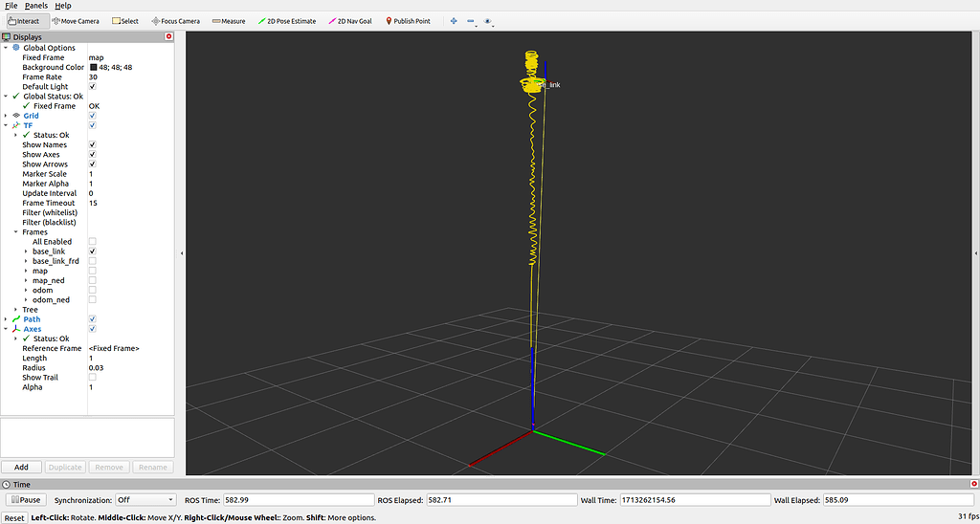Image resolution: width=980 pixels, height=524 pixels.
Task: Select the 2D Pose Estimate tool
Action: [x=287, y=21]
